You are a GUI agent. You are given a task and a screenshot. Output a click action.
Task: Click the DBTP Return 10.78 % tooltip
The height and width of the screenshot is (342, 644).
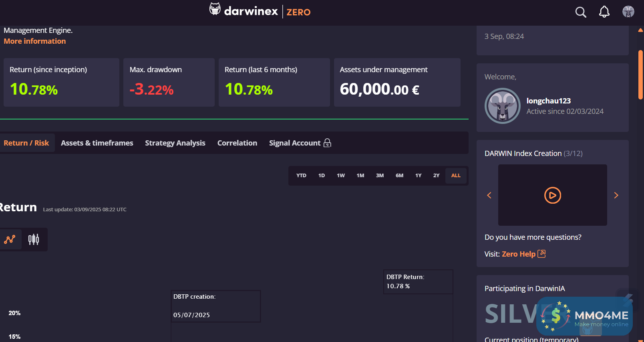(x=418, y=281)
